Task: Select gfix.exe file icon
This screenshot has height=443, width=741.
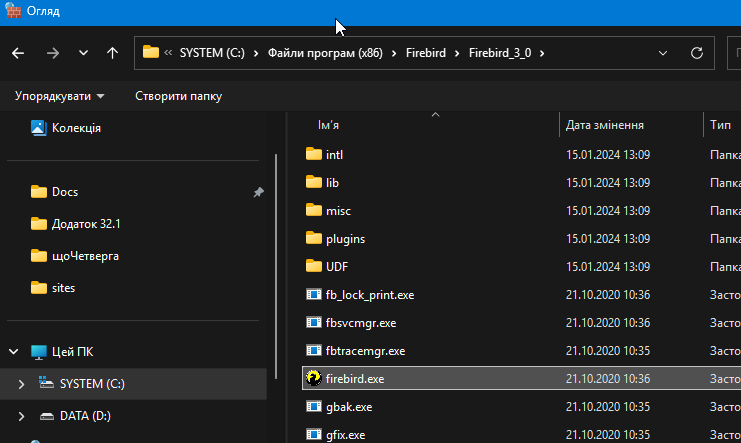Action: [x=314, y=434]
